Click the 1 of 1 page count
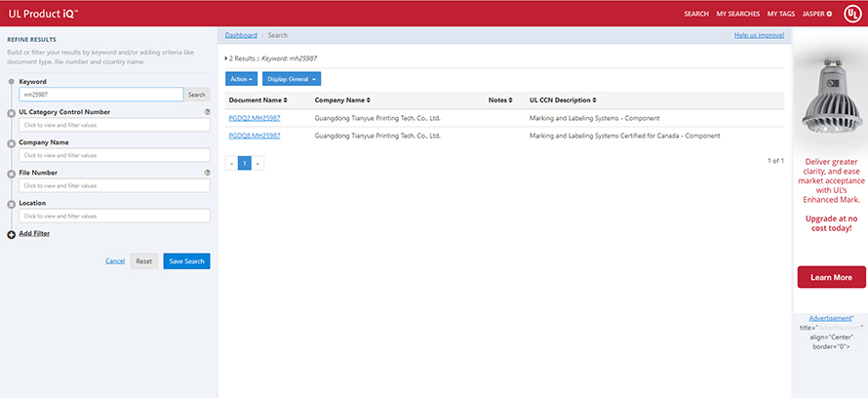The width and height of the screenshot is (868, 398). point(775,161)
